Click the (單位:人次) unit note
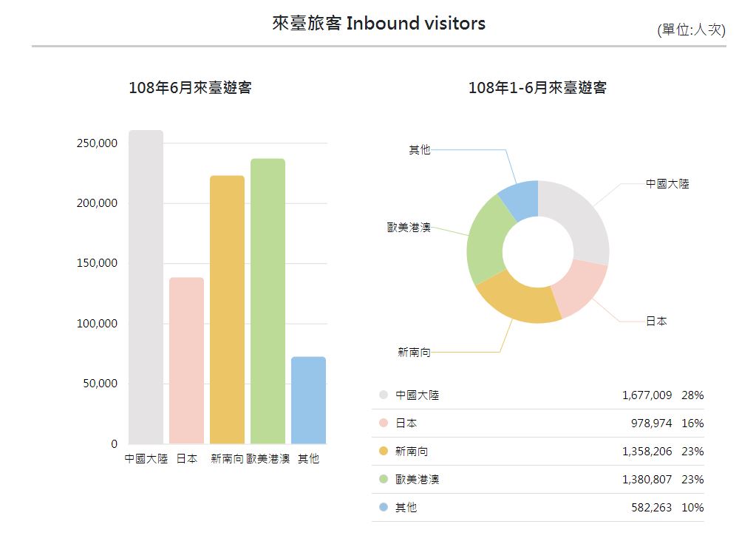 692,30
